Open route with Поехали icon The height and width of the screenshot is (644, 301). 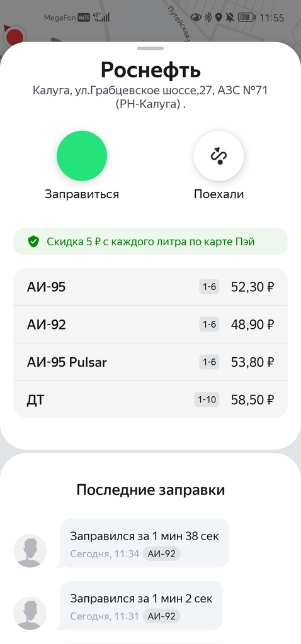pyautogui.click(x=219, y=156)
